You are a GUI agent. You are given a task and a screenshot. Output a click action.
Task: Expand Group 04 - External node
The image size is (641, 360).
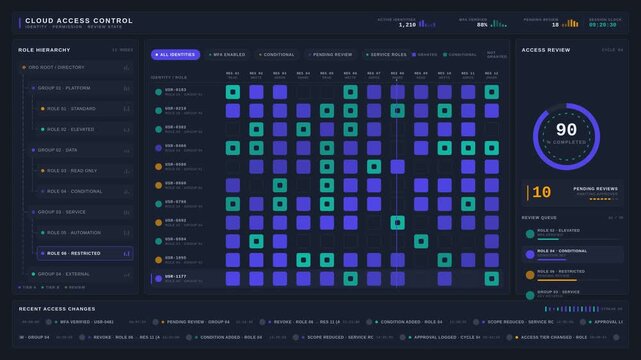click(81, 274)
